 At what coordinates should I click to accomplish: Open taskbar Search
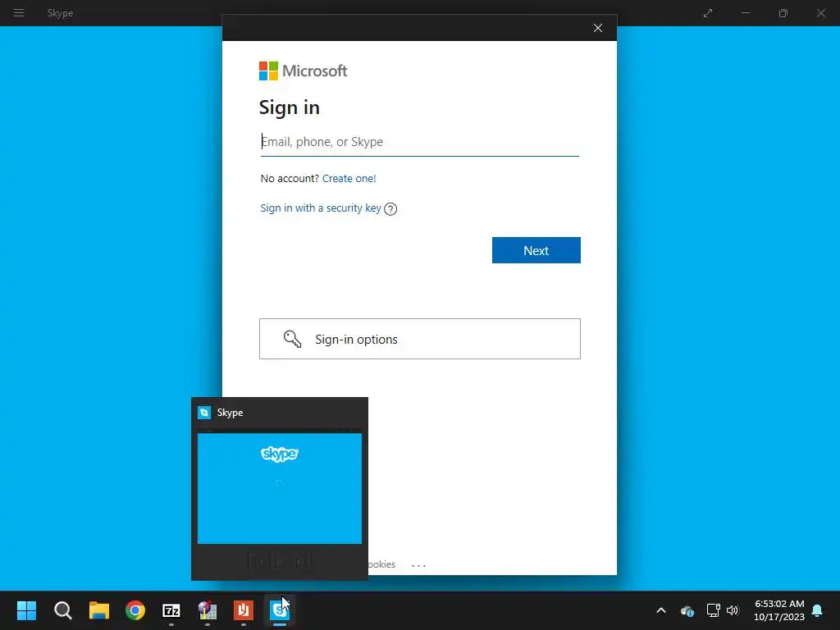pyautogui.click(x=62, y=610)
